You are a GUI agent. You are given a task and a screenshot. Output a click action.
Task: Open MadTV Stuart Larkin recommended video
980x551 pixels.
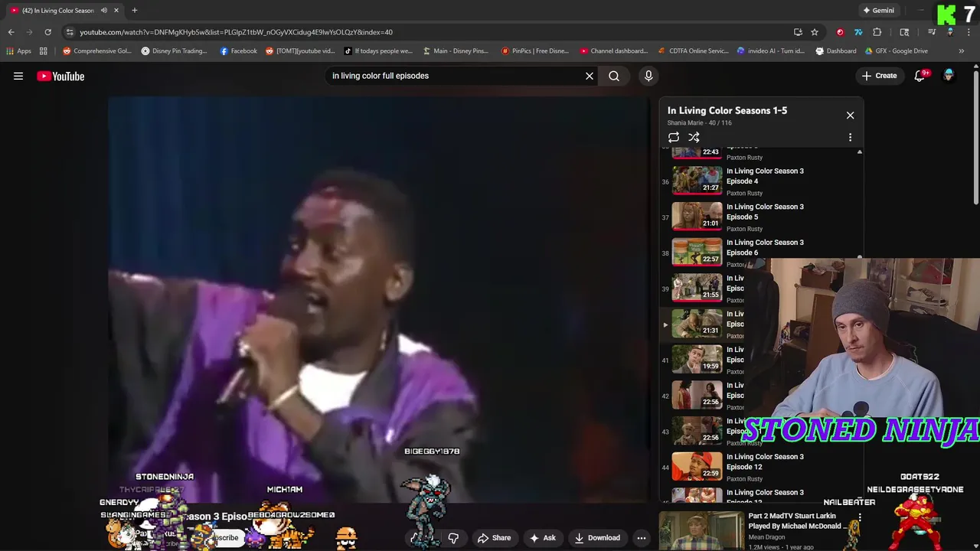coord(758,531)
